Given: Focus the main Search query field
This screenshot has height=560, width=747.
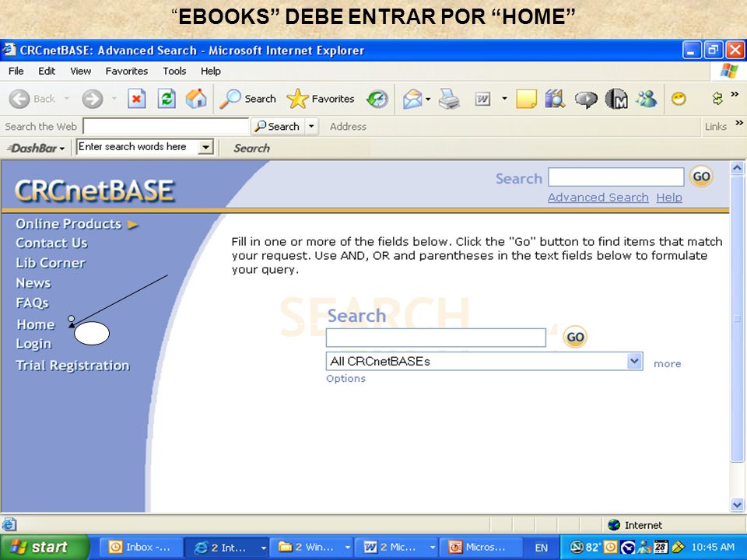Looking at the screenshot, I should [436, 338].
